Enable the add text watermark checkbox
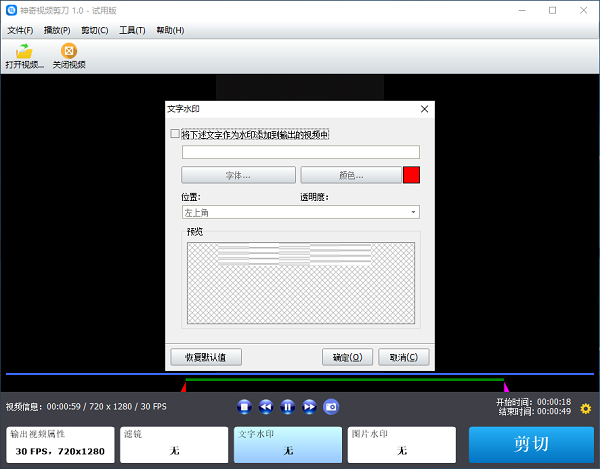This screenshot has width=600, height=469. coord(176,134)
